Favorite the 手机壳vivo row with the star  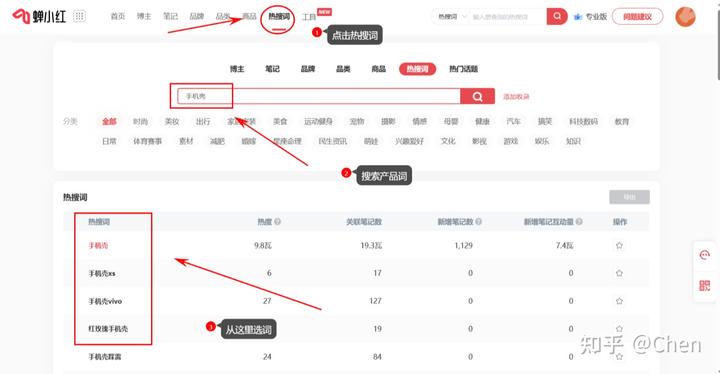tap(619, 301)
